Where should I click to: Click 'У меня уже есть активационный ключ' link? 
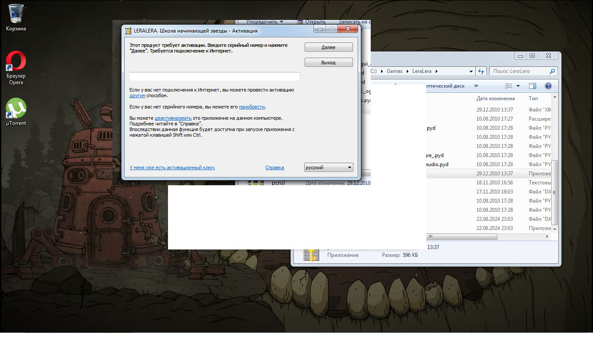pyautogui.click(x=172, y=167)
